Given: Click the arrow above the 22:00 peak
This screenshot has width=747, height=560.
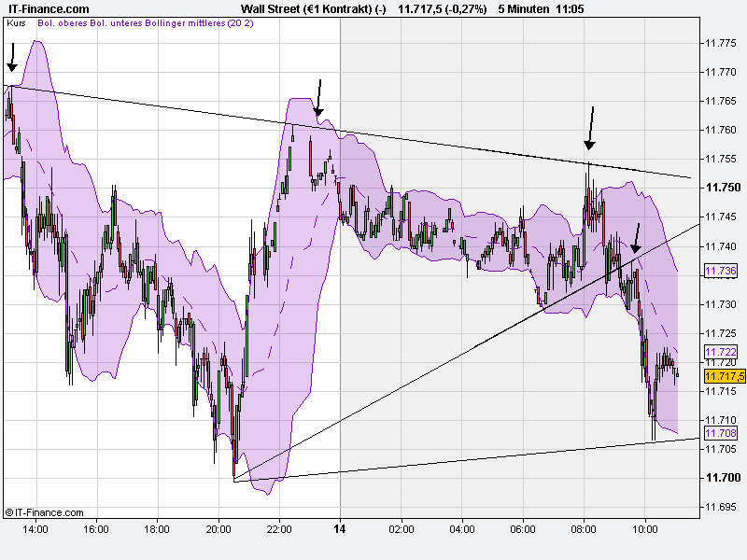Looking at the screenshot, I should tap(319, 98).
